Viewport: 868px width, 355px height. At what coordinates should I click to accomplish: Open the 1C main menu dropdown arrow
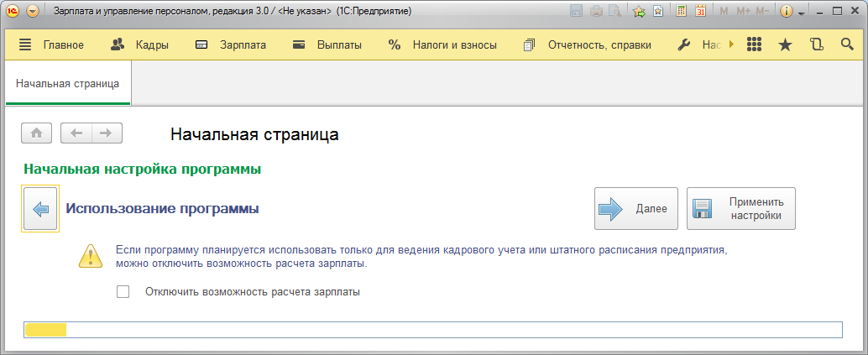(33, 12)
